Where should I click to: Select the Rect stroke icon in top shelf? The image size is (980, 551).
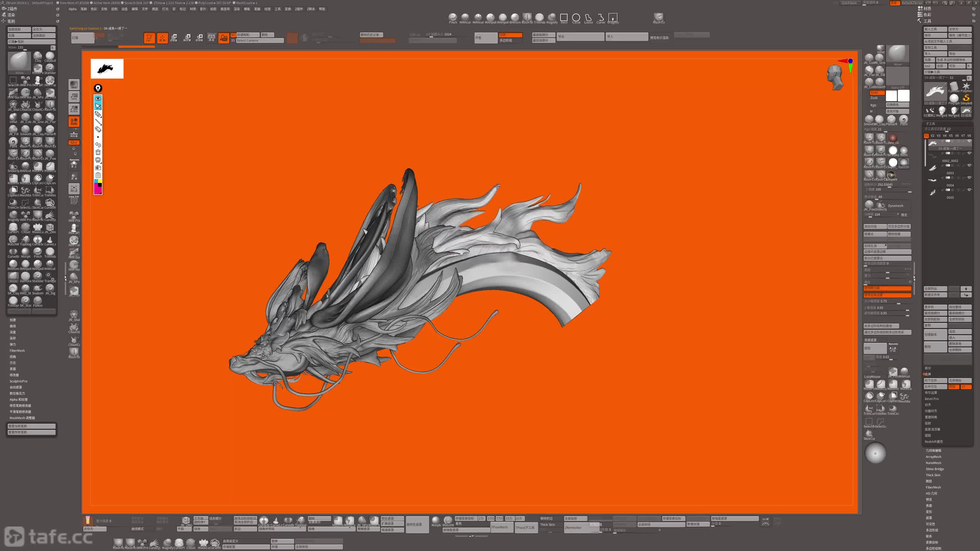(564, 18)
